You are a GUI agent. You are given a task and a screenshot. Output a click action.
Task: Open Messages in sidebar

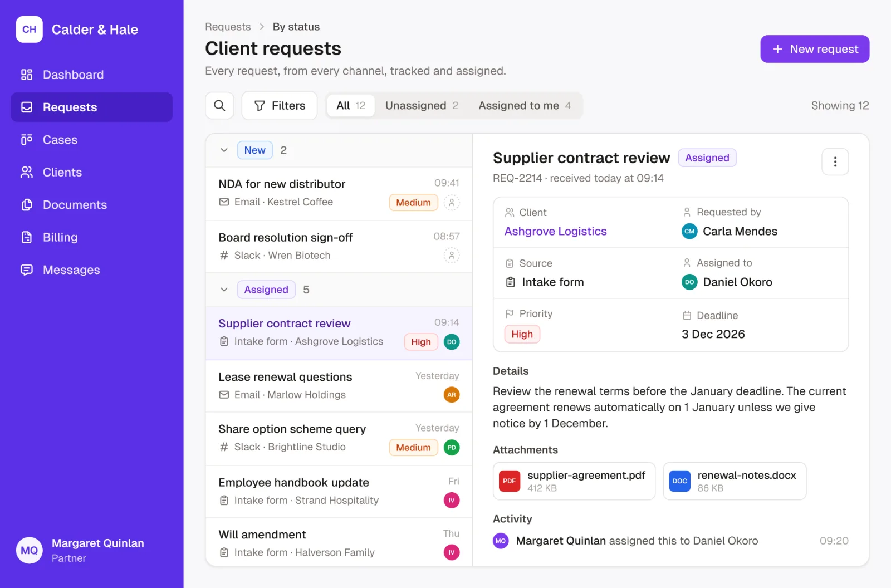tap(92, 269)
